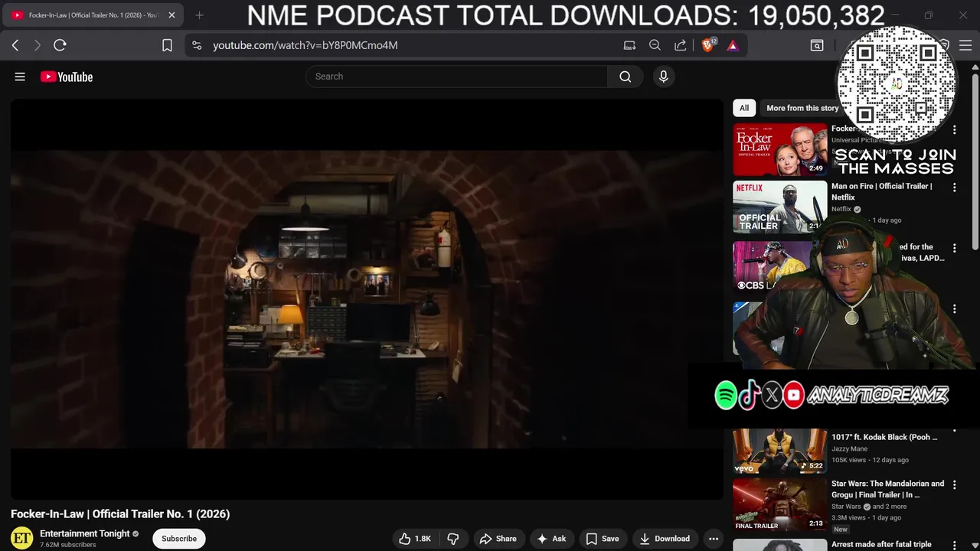Search with your voice microphone
This screenshot has height=551, width=980.
(x=664, y=77)
